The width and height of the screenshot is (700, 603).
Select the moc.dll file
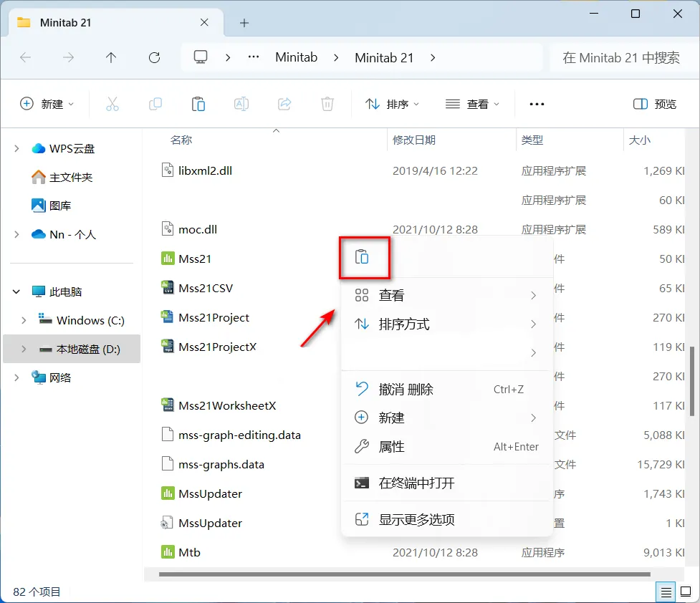189,229
